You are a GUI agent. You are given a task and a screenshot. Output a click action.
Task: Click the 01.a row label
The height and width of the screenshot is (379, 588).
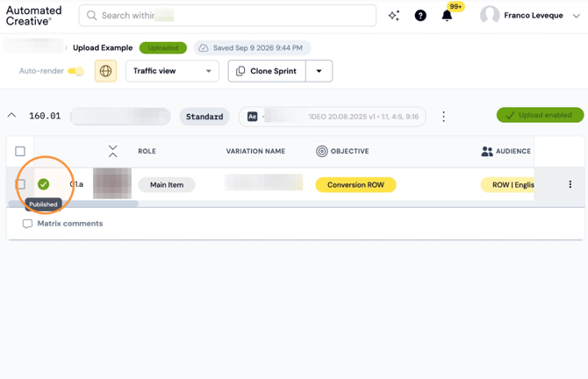click(76, 184)
